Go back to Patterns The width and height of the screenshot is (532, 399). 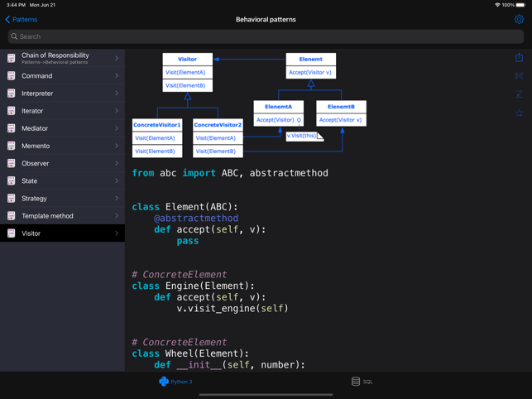[x=22, y=19]
